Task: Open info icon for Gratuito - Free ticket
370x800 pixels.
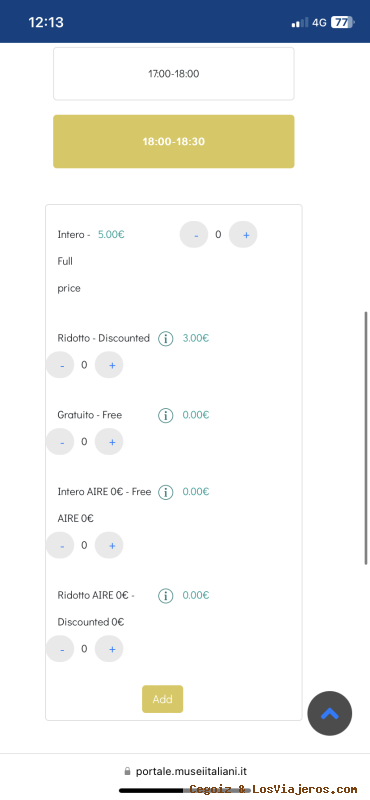Action: [165, 415]
